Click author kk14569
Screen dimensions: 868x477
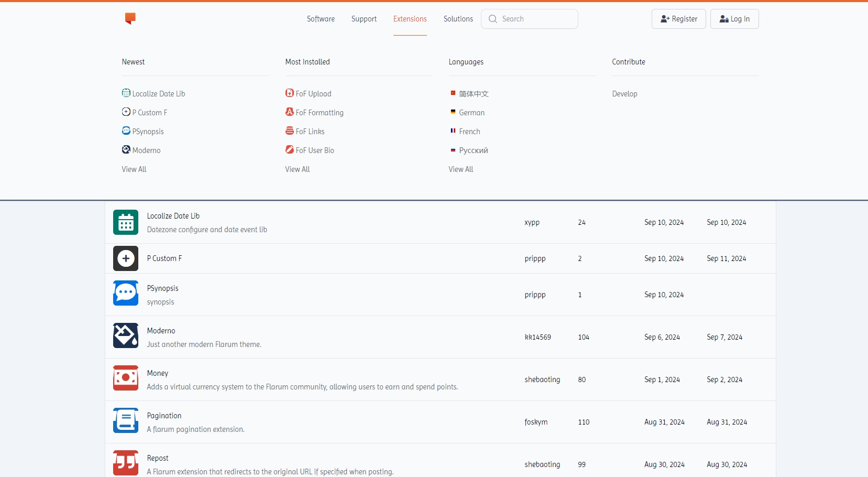(x=538, y=337)
